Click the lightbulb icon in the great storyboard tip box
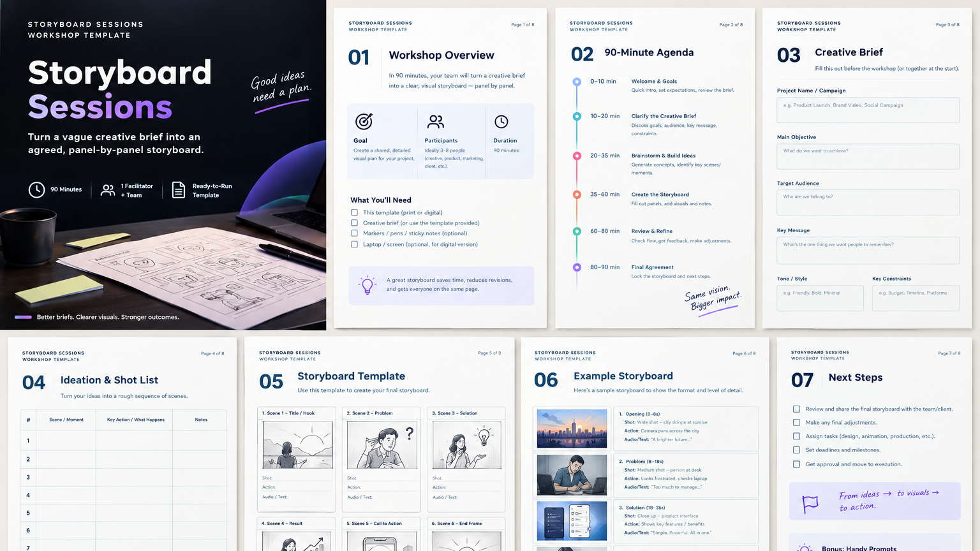Image resolution: width=980 pixels, height=551 pixels. coord(367,285)
